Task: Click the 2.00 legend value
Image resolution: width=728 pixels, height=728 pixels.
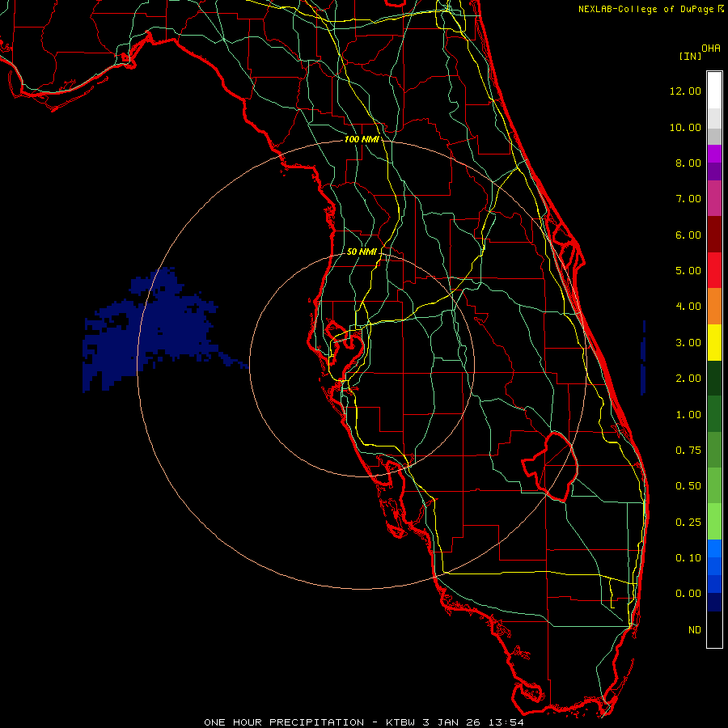Action: coord(688,379)
